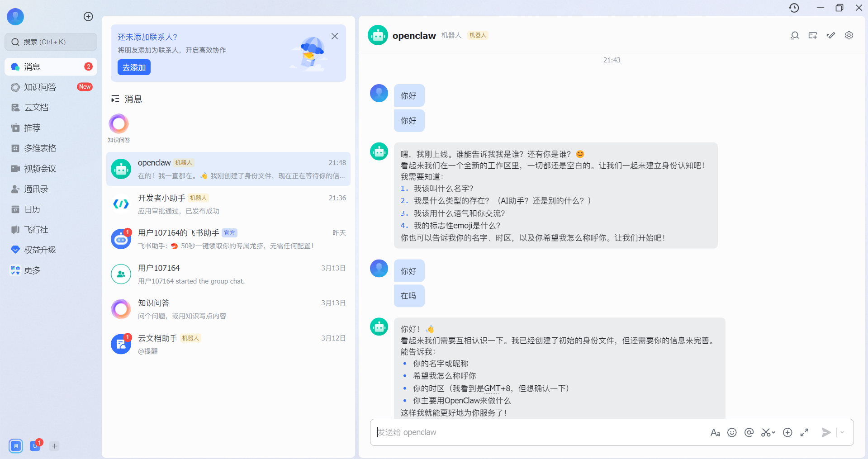
Task: Open 多维表格 in the sidebar
Action: [x=51, y=148]
